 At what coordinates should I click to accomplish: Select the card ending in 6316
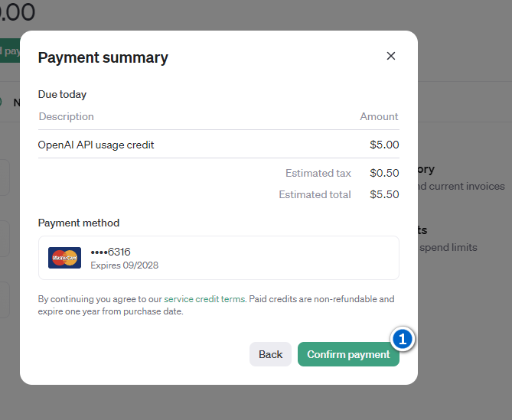coord(218,258)
